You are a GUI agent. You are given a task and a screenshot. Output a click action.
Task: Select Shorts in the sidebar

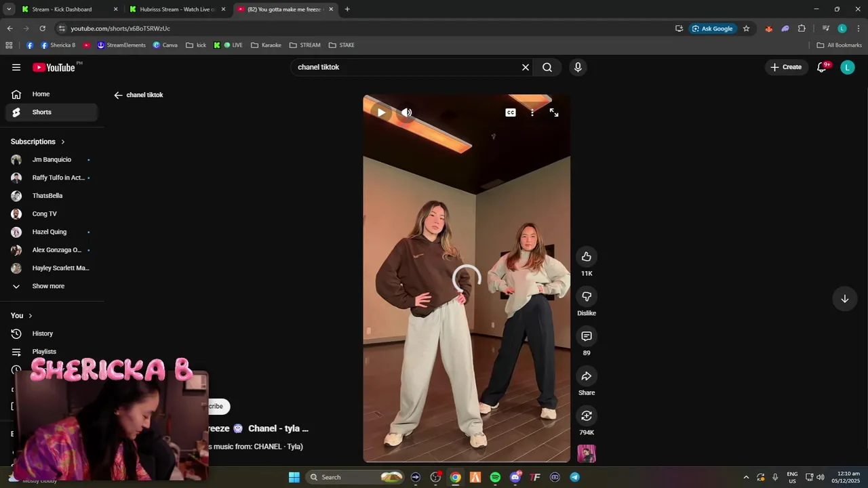click(x=52, y=112)
